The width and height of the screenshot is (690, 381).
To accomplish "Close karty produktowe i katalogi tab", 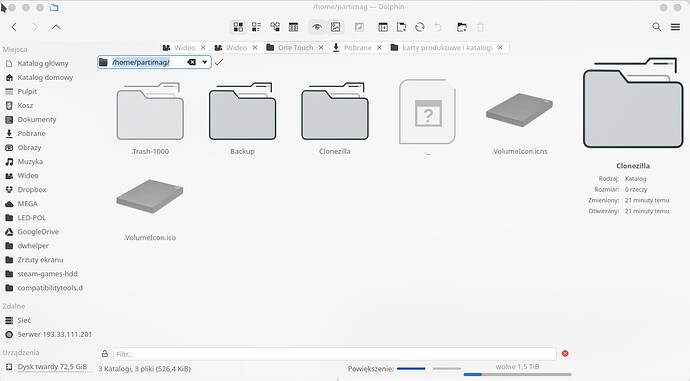I will coord(500,48).
